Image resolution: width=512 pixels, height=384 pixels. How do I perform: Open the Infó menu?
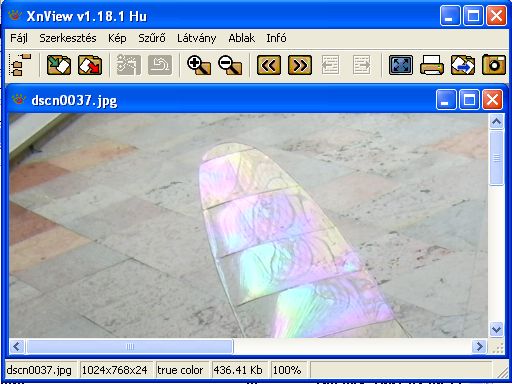click(276, 38)
